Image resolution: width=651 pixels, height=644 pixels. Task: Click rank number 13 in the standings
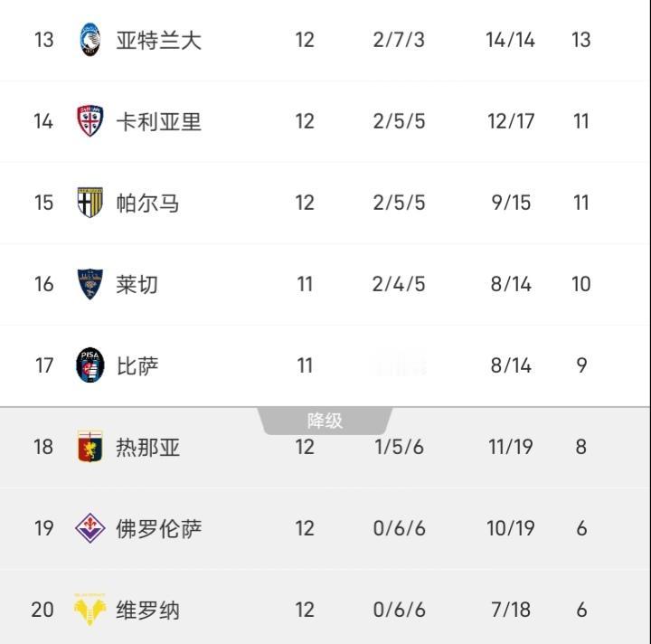pyautogui.click(x=43, y=40)
